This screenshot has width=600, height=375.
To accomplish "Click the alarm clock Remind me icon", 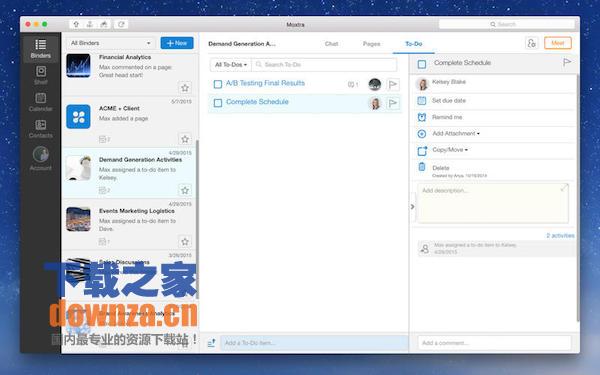I will pyautogui.click(x=422, y=117).
